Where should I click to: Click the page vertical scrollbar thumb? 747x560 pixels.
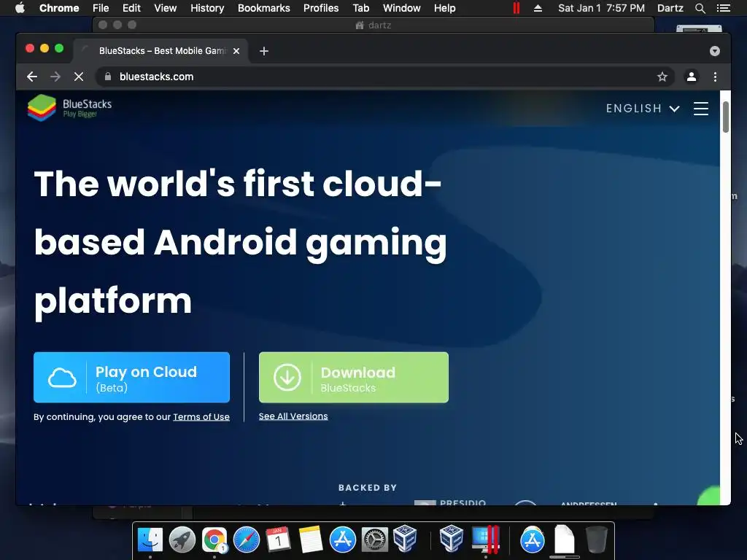[x=726, y=117]
